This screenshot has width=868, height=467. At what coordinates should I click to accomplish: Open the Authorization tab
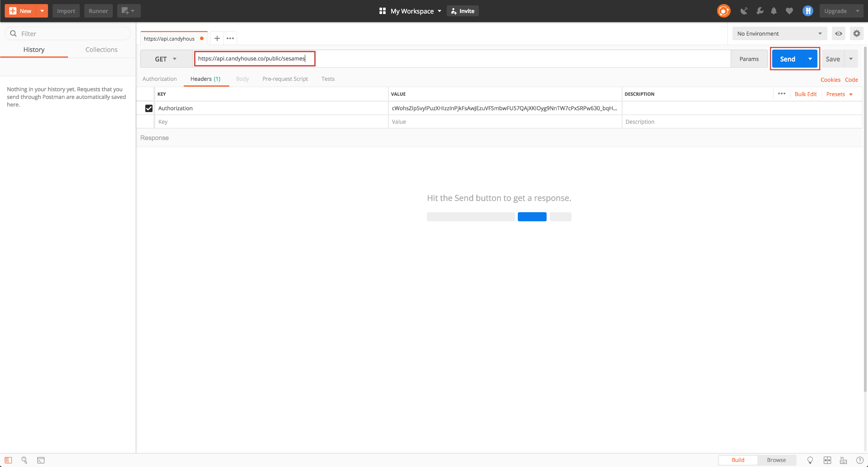tap(159, 79)
